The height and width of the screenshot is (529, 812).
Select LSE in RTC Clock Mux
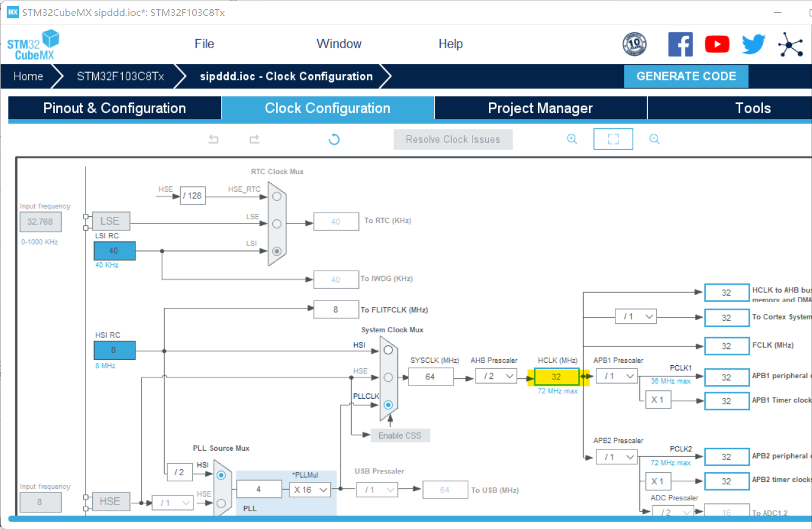[x=277, y=224]
